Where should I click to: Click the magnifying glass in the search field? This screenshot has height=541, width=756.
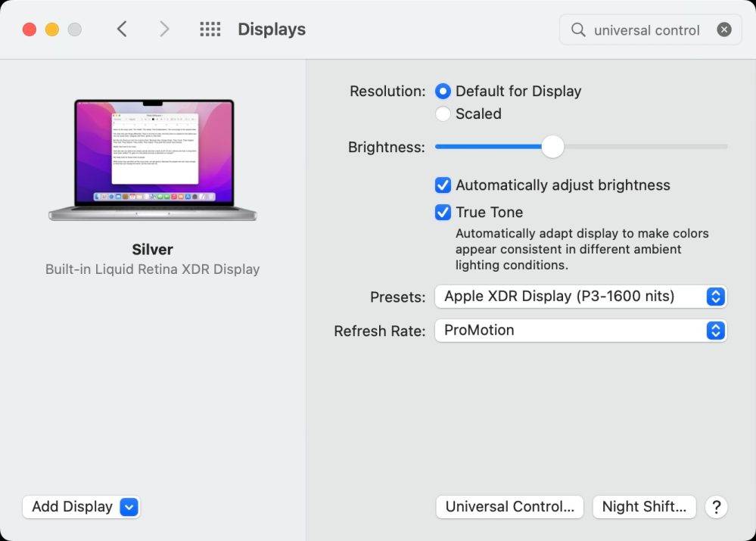(x=577, y=30)
